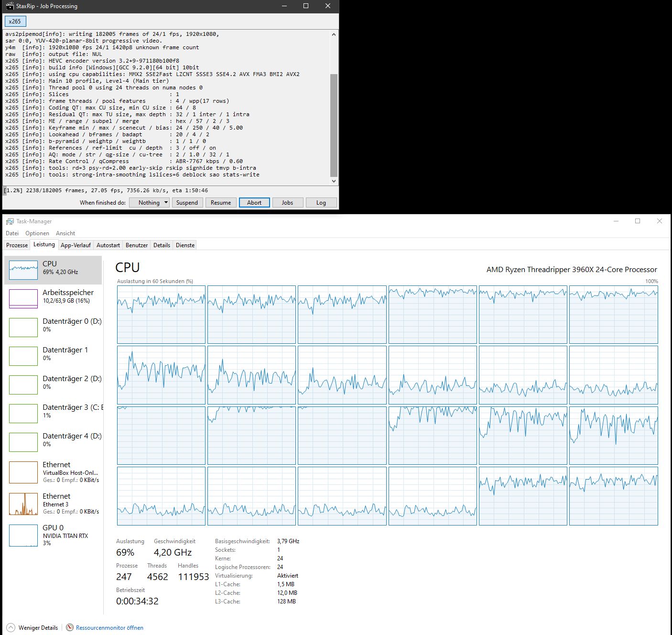The height and width of the screenshot is (635, 672).
Task: Switch to the App-Verlauf tab
Action: (76, 245)
